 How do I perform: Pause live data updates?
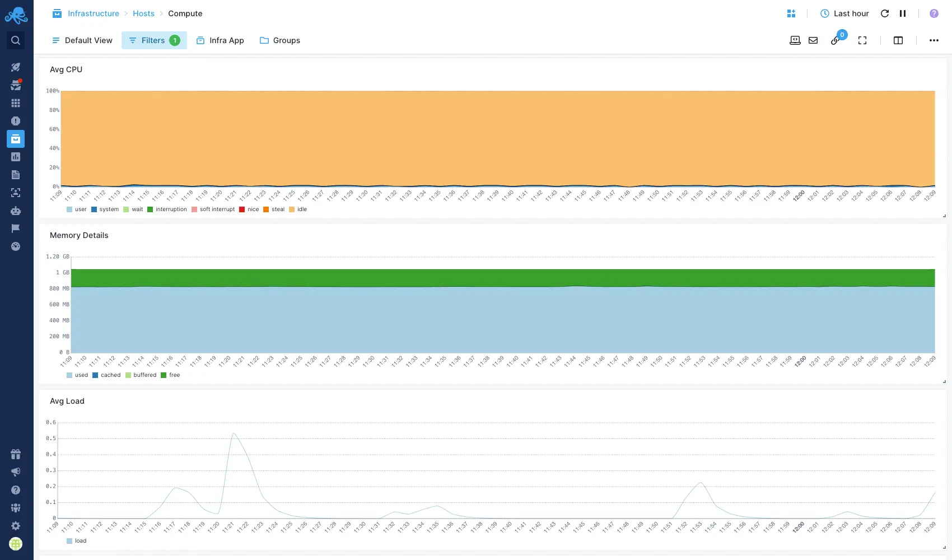[x=903, y=13]
